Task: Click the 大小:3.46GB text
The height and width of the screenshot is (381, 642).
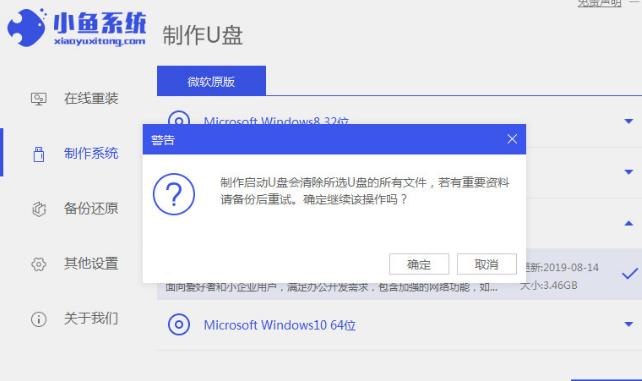Action: [x=549, y=285]
